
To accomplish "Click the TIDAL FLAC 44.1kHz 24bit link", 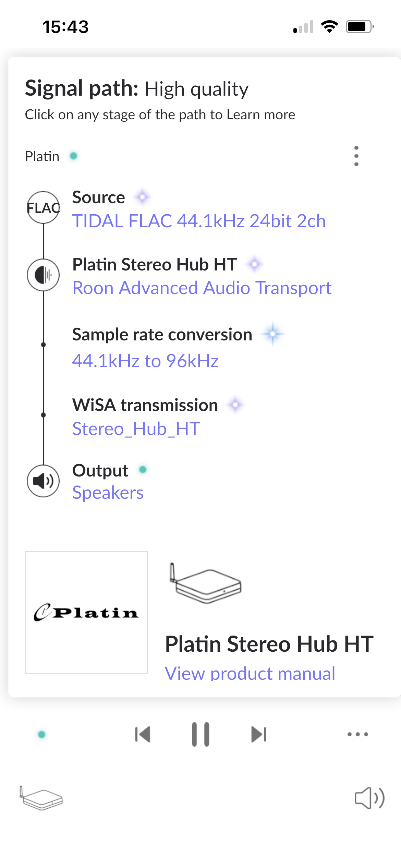I will pos(199,221).
